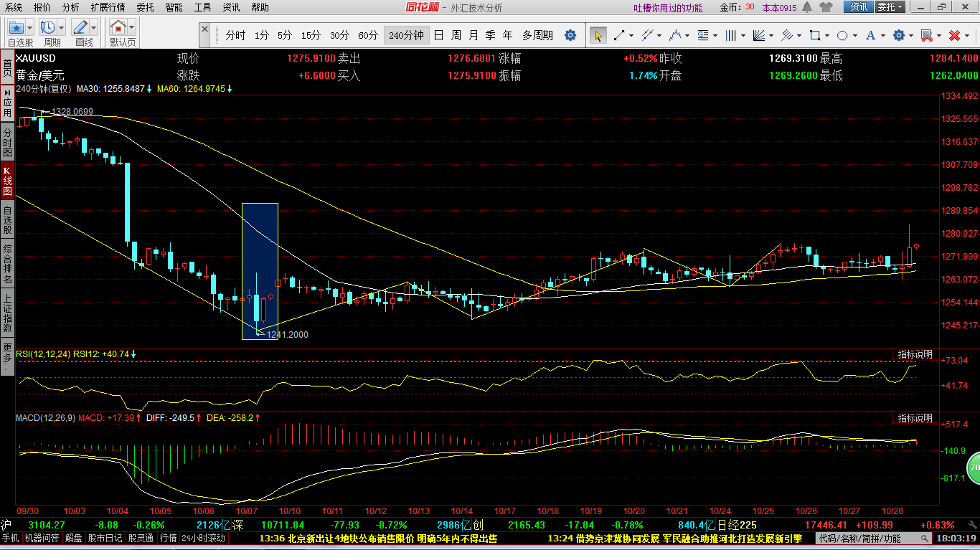980x550 pixels.
Task: Open period settings gear icon
Action: click(570, 35)
